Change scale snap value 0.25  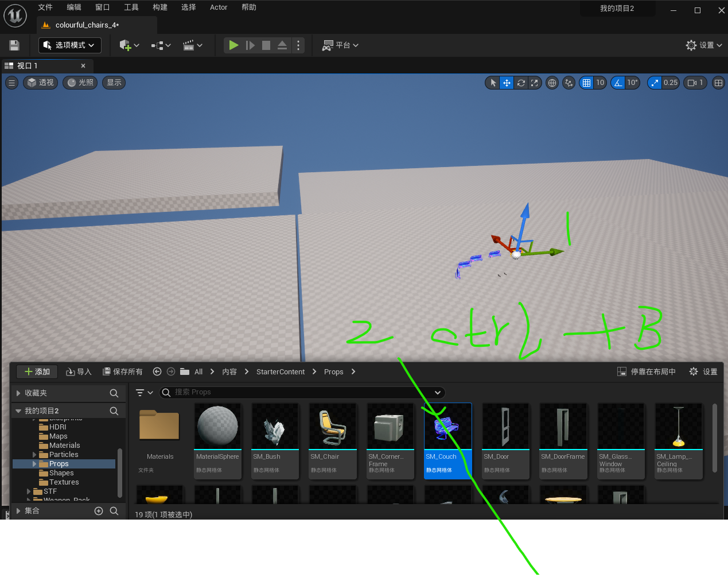tap(671, 83)
